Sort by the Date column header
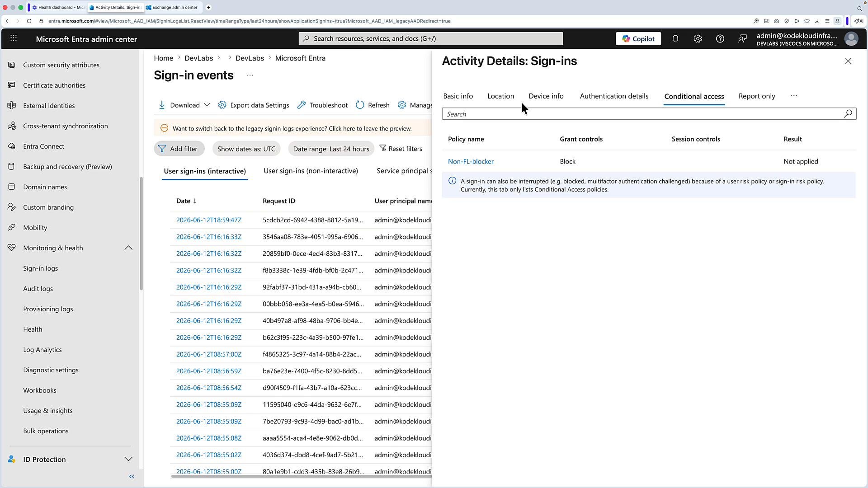The width and height of the screenshot is (868, 488). point(186,201)
